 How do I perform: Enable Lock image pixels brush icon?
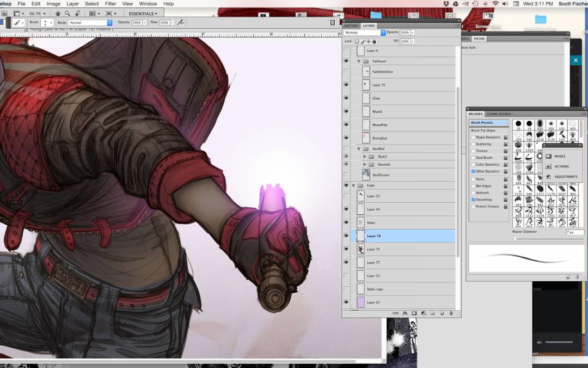pyautogui.click(x=363, y=41)
